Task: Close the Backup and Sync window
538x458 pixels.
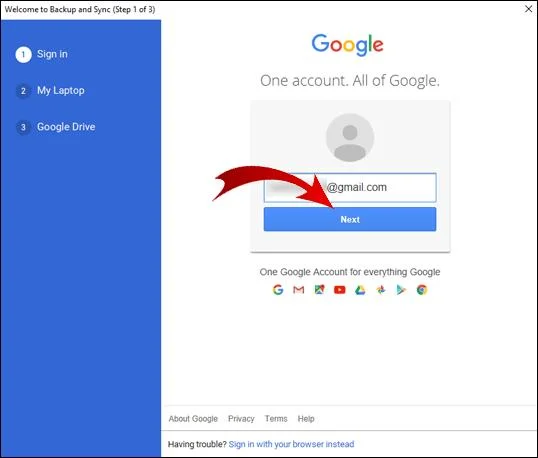Action: 528,9
